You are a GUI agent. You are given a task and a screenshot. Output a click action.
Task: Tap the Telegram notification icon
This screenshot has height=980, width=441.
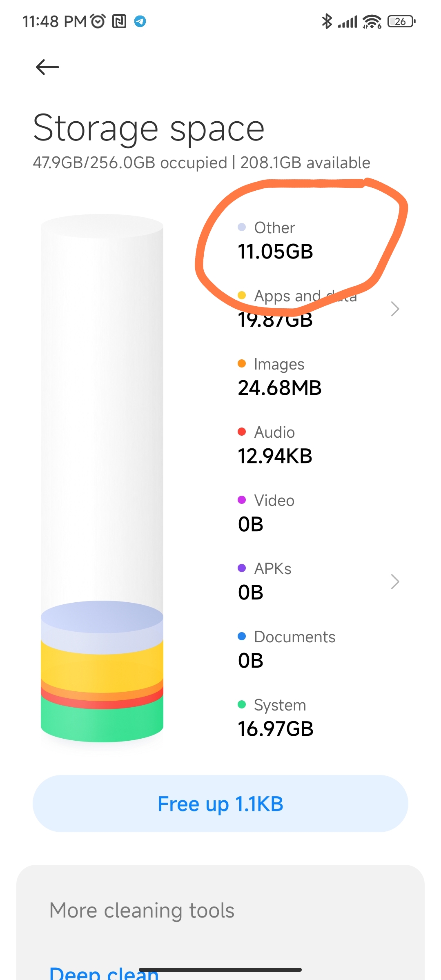pyautogui.click(x=140, y=21)
